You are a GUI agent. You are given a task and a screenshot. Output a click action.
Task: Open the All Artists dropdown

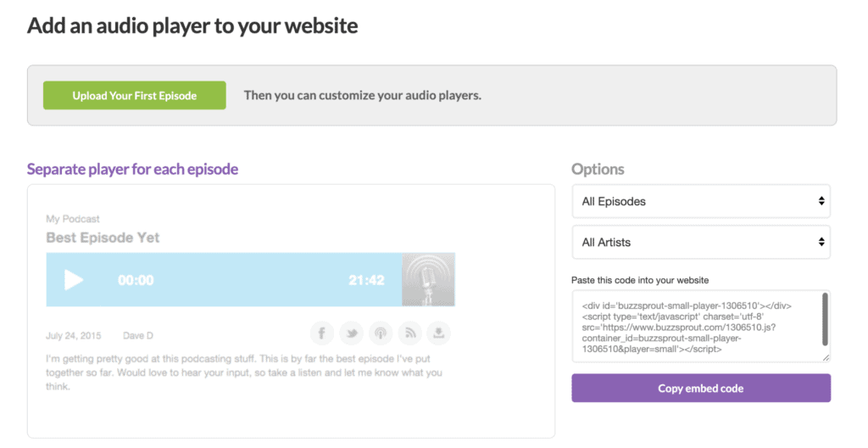701,243
